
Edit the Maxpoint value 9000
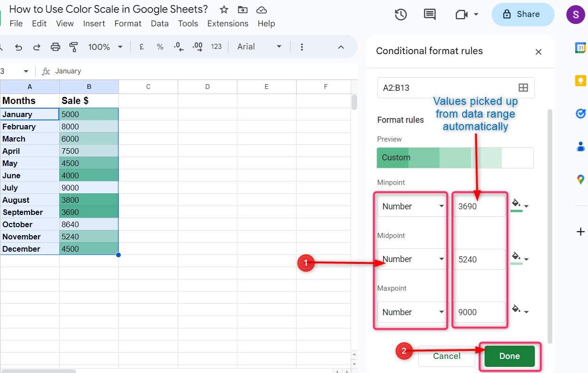[479, 312]
